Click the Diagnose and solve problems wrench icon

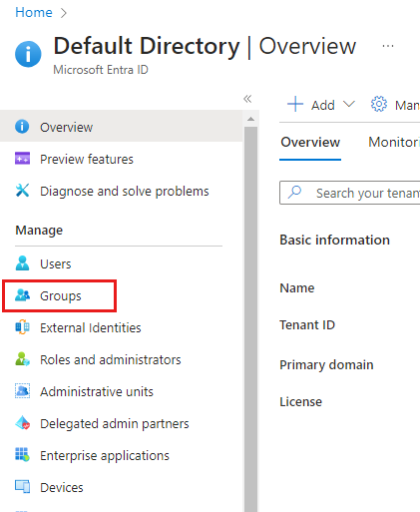[22, 191]
